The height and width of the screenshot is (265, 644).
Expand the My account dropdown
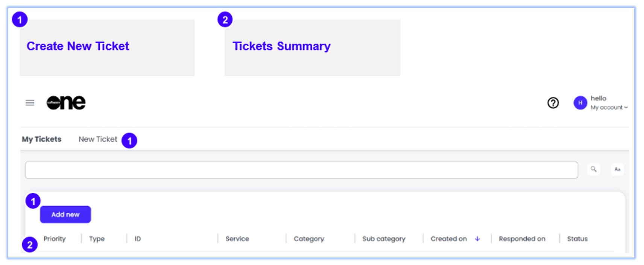pos(609,108)
